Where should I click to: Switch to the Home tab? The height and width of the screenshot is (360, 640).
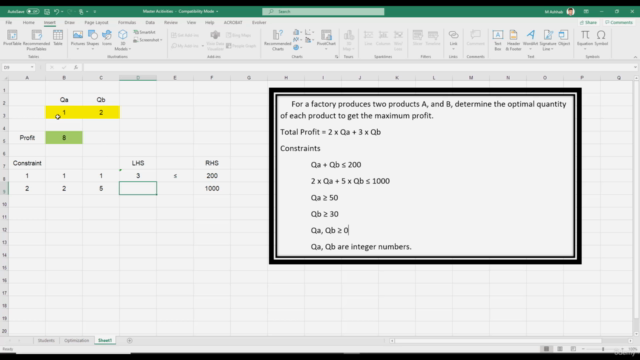pos(29,22)
